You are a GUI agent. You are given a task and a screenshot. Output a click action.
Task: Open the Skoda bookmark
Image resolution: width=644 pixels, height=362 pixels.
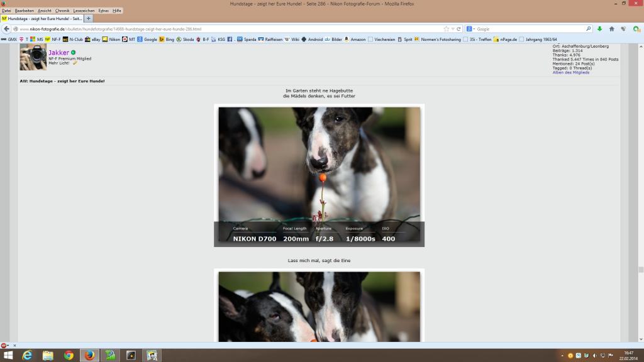pos(185,40)
